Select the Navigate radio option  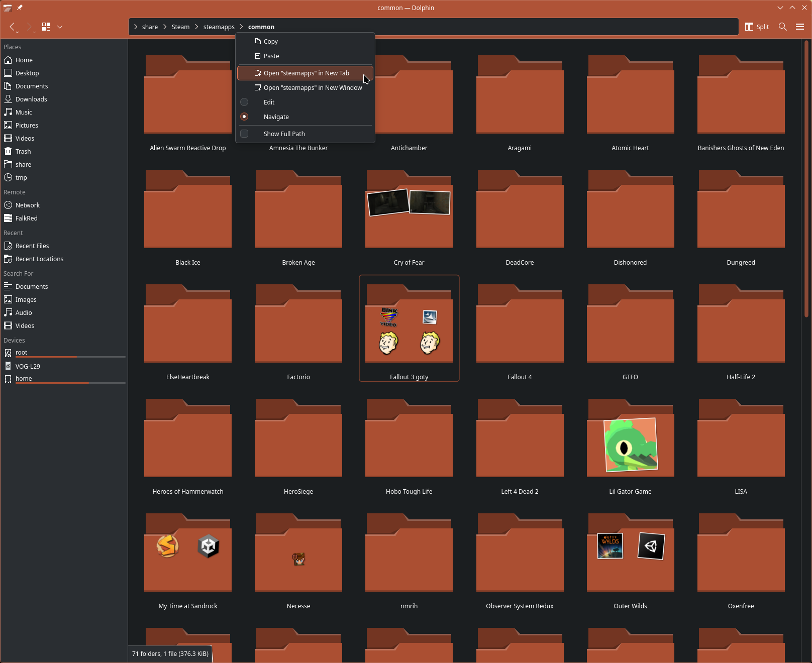(x=305, y=117)
